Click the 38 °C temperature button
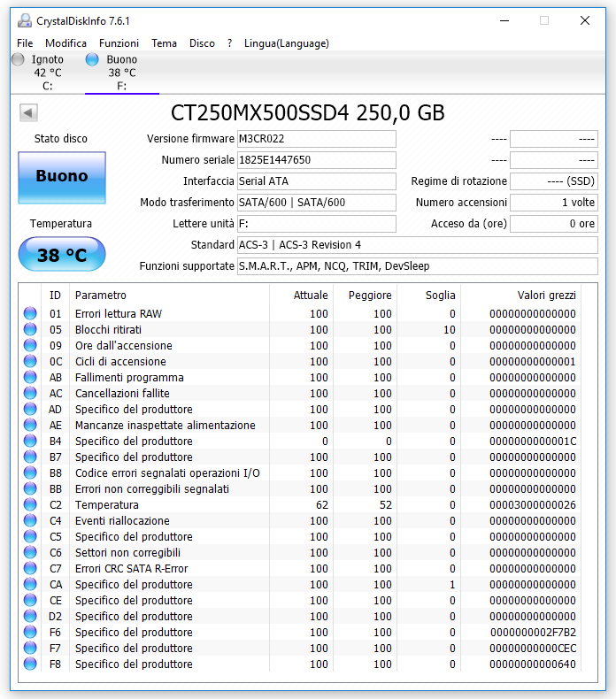The height and width of the screenshot is (699, 616). coord(62,254)
